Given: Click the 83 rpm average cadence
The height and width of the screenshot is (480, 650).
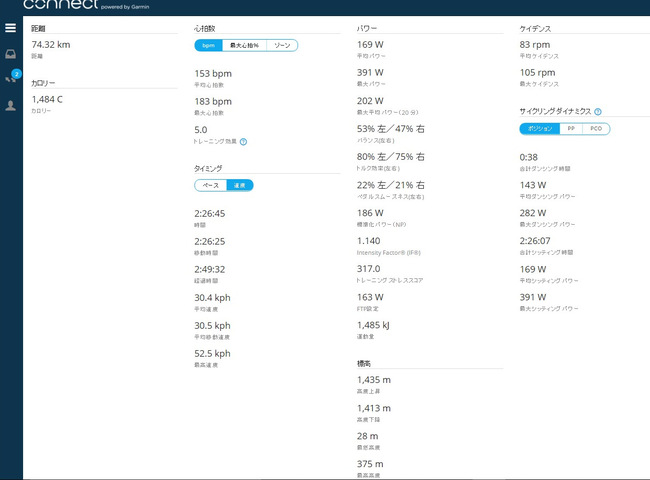Looking at the screenshot, I should click(535, 45).
